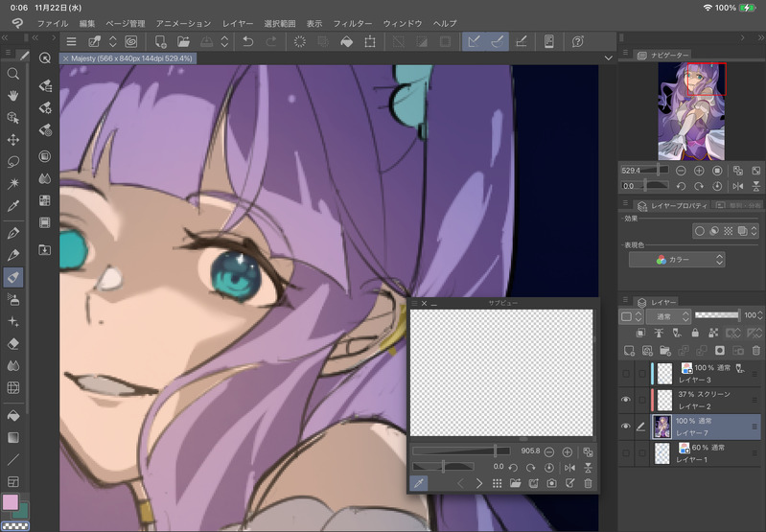Hide the レイヤー 7 layer eye
766x532 pixels.
click(626, 426)
